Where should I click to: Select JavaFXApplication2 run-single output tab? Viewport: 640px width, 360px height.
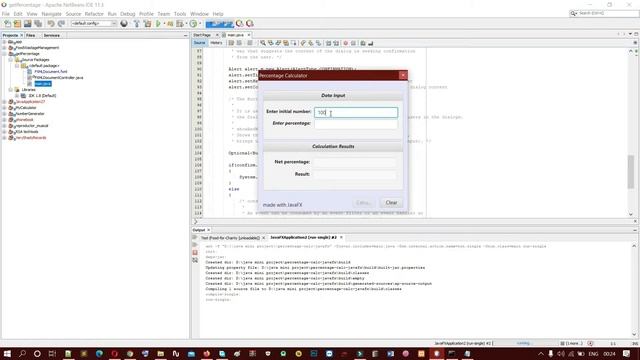pos(304,237)
